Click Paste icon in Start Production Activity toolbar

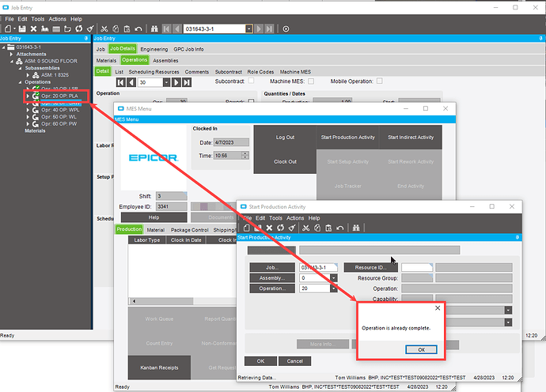click(328, 228)
